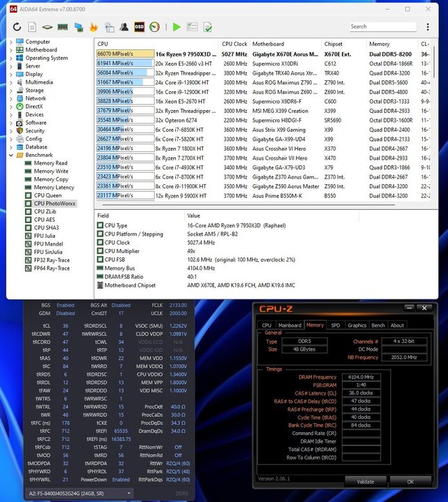This screenshot has width=448, height=502.
Task: Switch to SPD tab in CPU-Z
Action: point(335,325)
